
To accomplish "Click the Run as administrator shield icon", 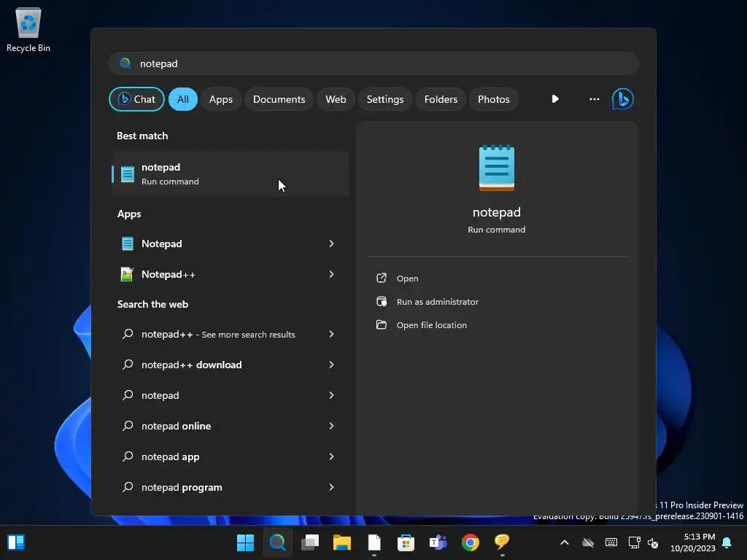I will [x=381, y=301].
